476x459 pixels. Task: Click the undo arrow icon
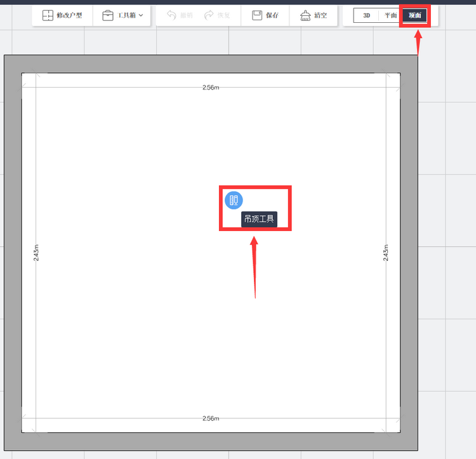point(171,15)
